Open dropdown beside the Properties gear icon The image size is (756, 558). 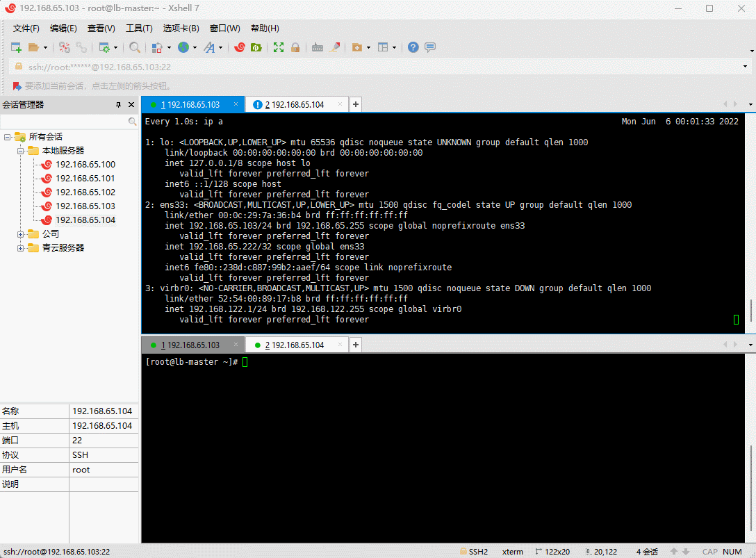[x=116, y=47]
